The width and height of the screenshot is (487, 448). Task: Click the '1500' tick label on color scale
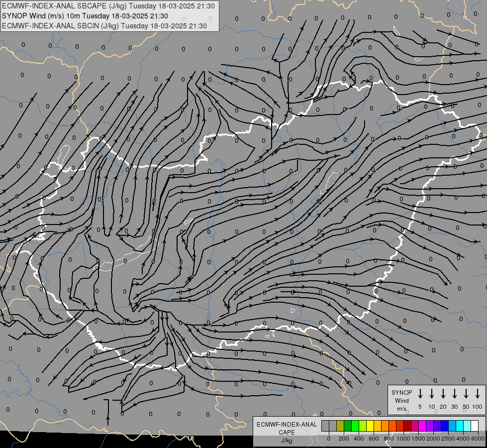pyautogui.click(x=418, y=439)
